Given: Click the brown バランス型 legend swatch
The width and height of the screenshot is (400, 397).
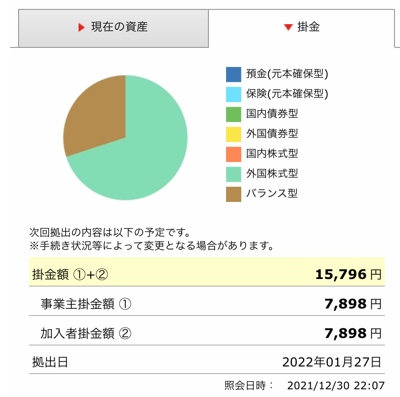Looking at the screenshot, I should tap(233, 194).
